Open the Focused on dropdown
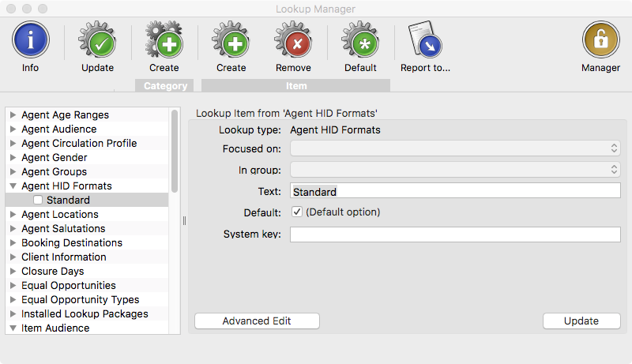The width and height of the screenshot is (632, 364). [x=455, y=148]
